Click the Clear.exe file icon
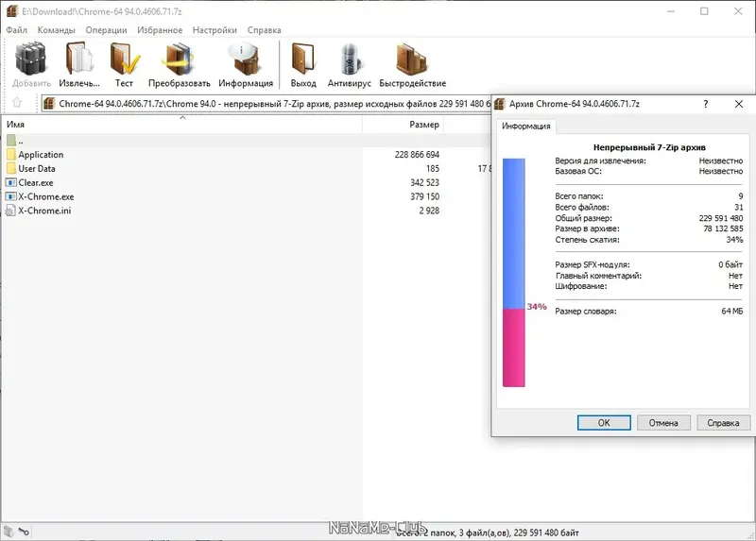The height and width of the screenshot is (541, 756). pos(10,182)
